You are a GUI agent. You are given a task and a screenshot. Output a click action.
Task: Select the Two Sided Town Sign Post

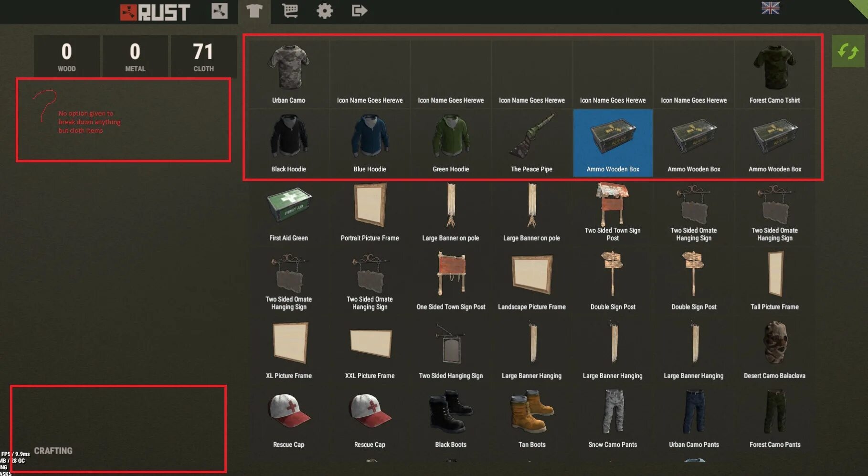tap(613, 212)
